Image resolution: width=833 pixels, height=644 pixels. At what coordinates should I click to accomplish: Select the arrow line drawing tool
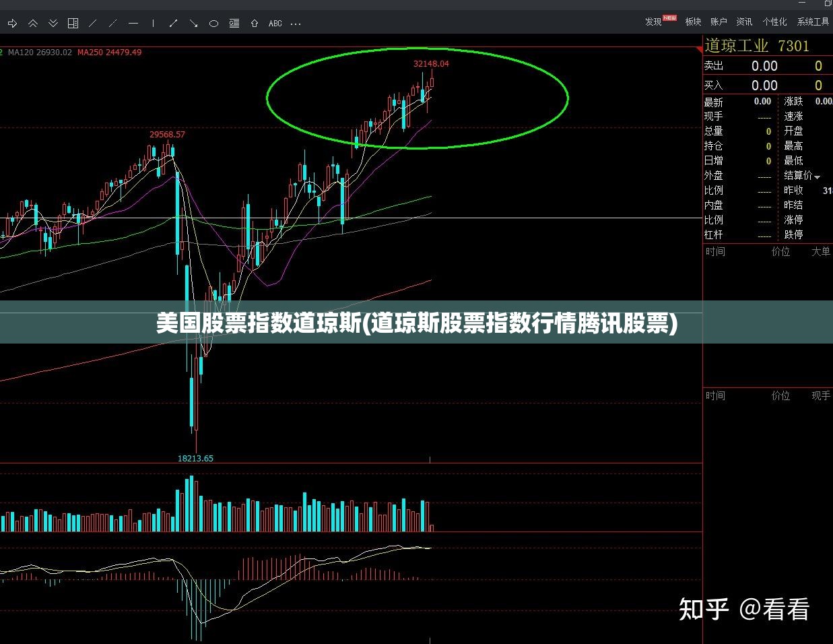click(x=194, y=24)
